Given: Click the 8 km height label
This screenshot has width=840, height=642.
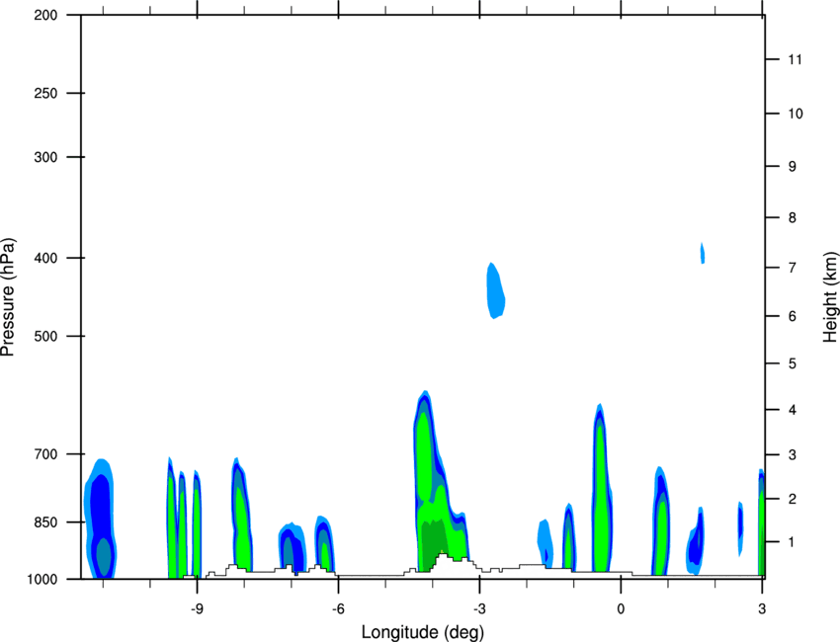Looking at the screenshot, I should tap(793, 218).
